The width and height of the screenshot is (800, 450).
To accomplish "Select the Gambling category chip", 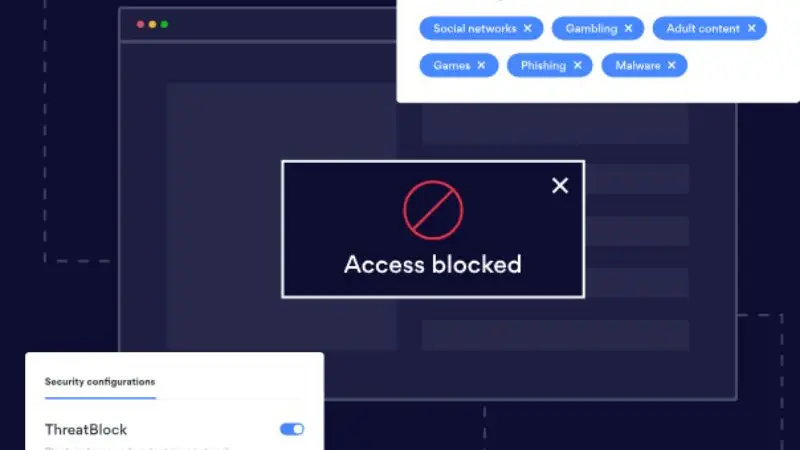I will click(x=598, y=29).
